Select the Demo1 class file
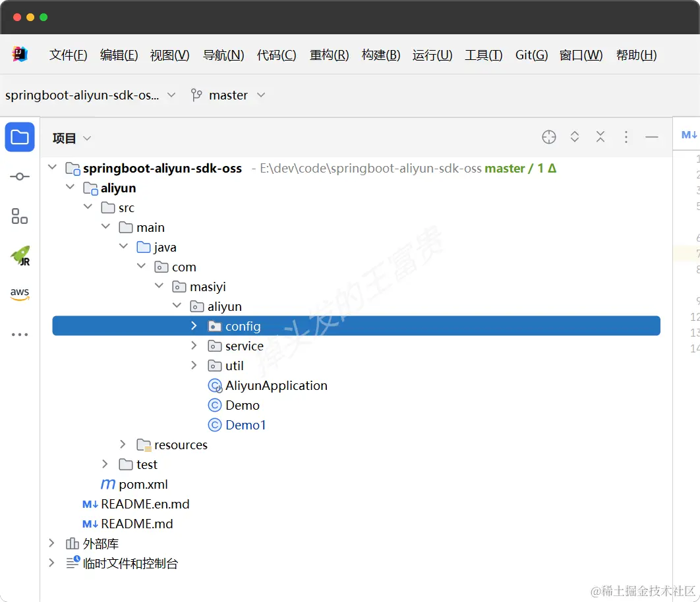Screen dimensions: 700x602 (246, 425)
